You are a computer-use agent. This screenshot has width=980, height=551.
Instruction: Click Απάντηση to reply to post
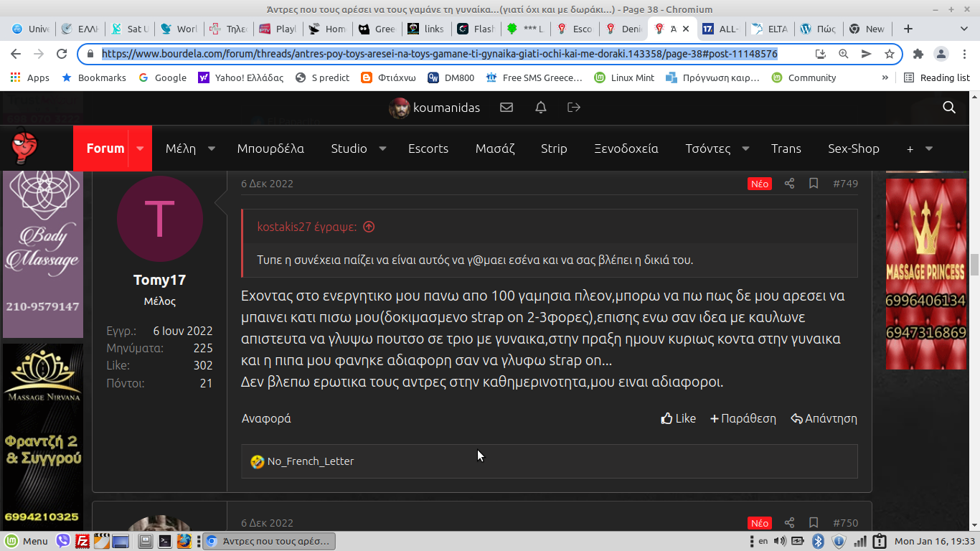pyautogui.click(x=824, y=418)
